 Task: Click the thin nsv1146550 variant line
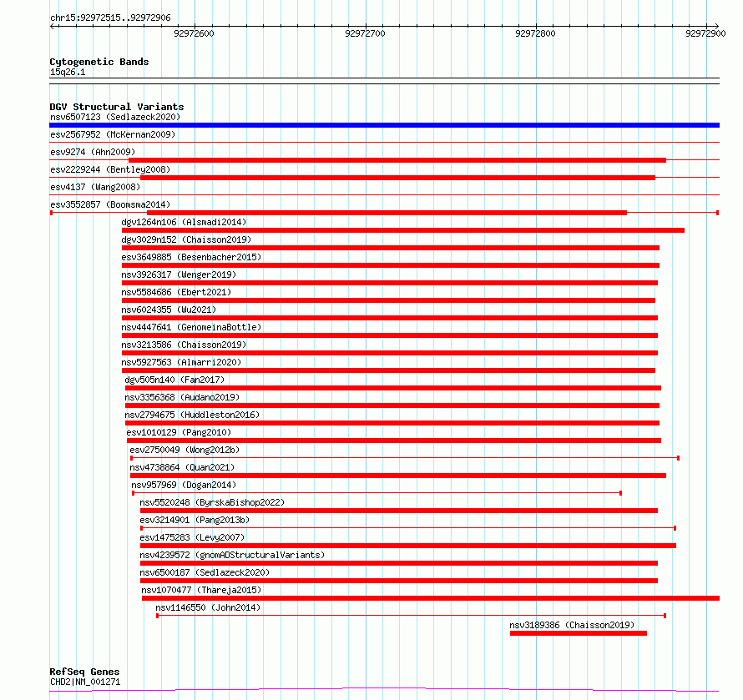tap(412, 616)
